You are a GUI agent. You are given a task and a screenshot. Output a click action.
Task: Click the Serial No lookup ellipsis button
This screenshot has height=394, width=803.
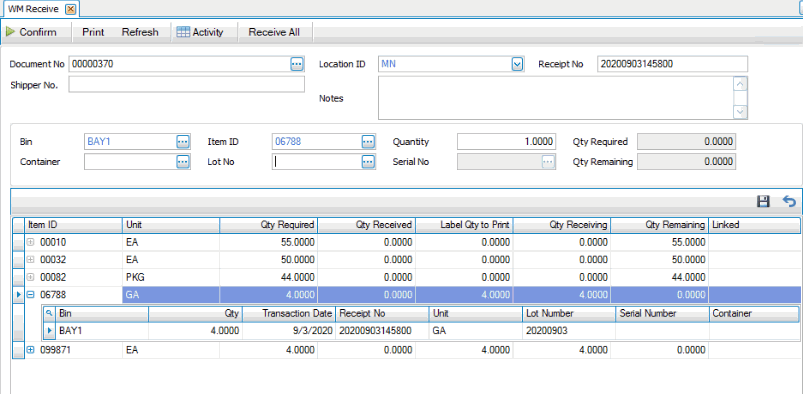(x=548, y=162)
